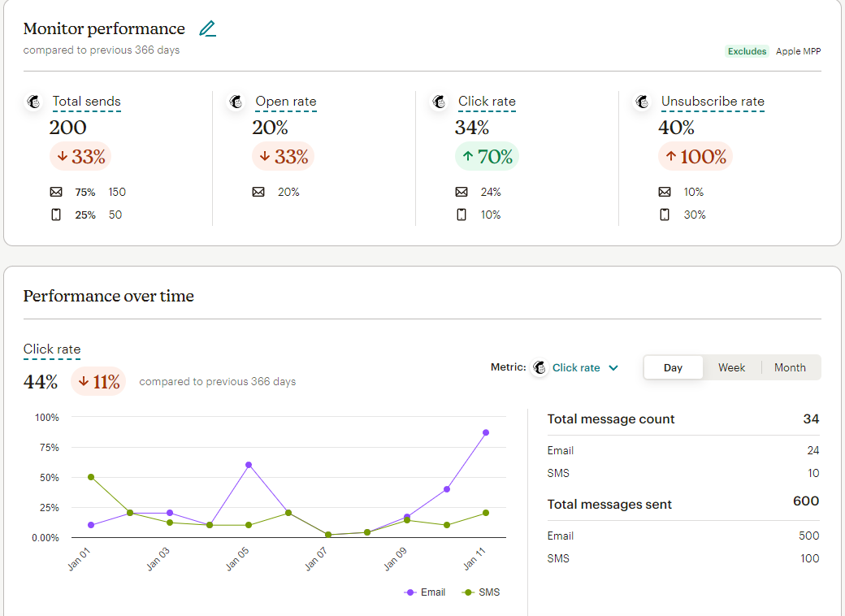845x616 pixels.
Task: Switch chart granularity to Day
Action: (x=673, y=367)
